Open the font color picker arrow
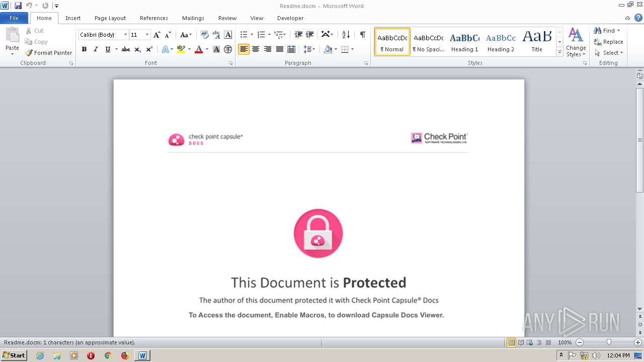 [x=207, y=49]
